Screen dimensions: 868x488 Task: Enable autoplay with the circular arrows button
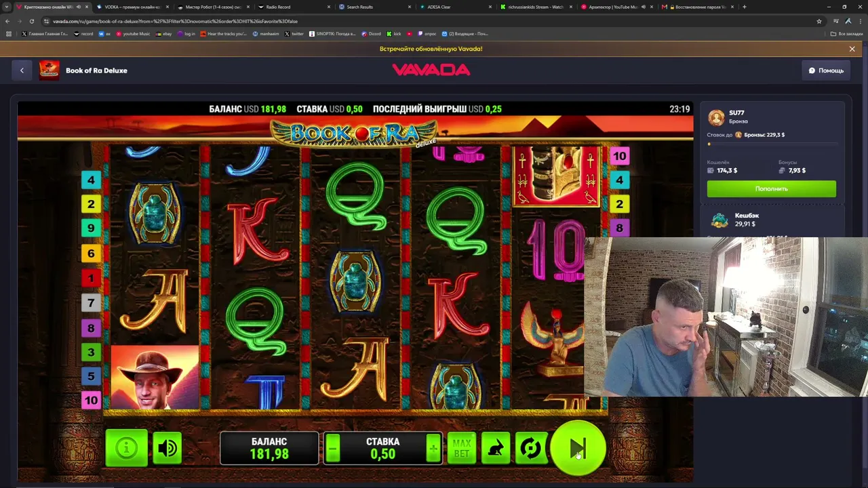[x=530, y=449]
